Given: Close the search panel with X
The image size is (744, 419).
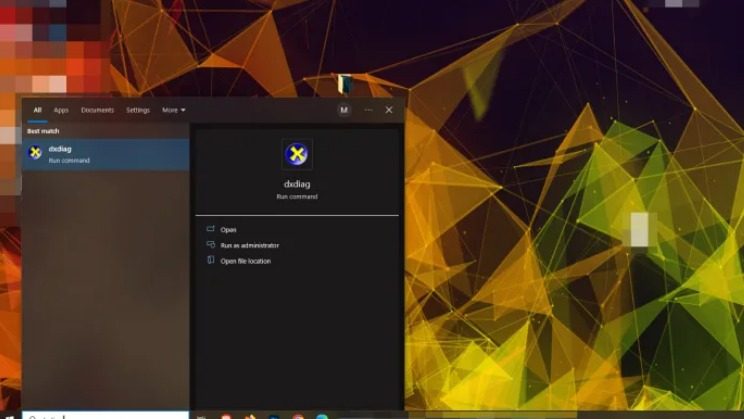Looking at the screenshot, I should coord(389,110).
